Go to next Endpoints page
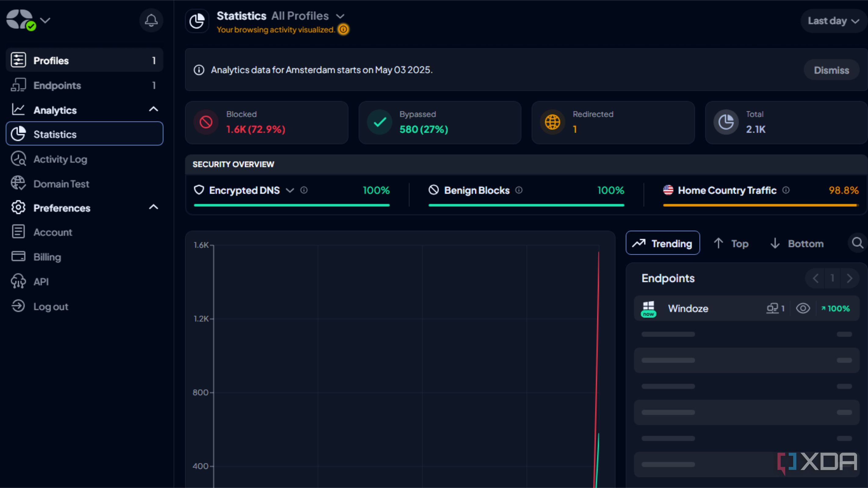This screenshot has height=488, width=868. click(850, 278)
